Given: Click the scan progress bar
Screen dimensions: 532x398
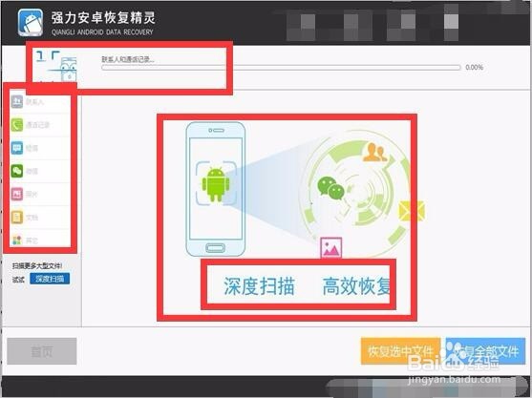Looking at the screenshot, I should click(x=281, y=68).
